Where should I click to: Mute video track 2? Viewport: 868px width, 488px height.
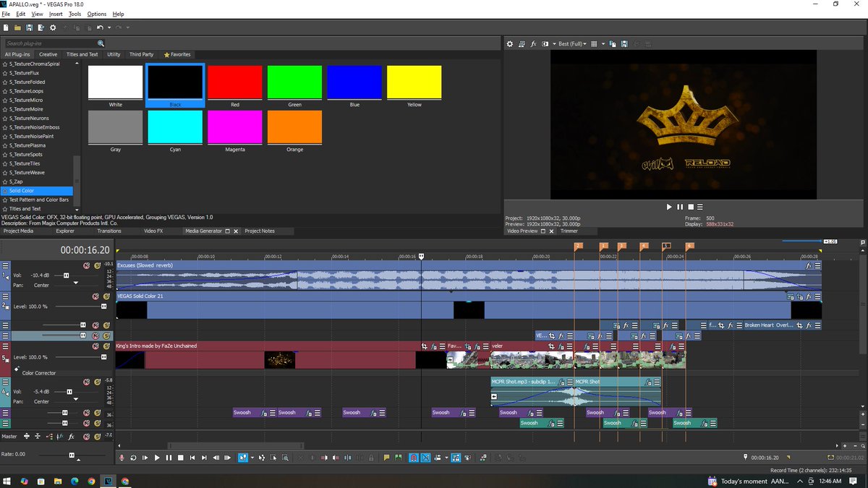click(95, 296)
